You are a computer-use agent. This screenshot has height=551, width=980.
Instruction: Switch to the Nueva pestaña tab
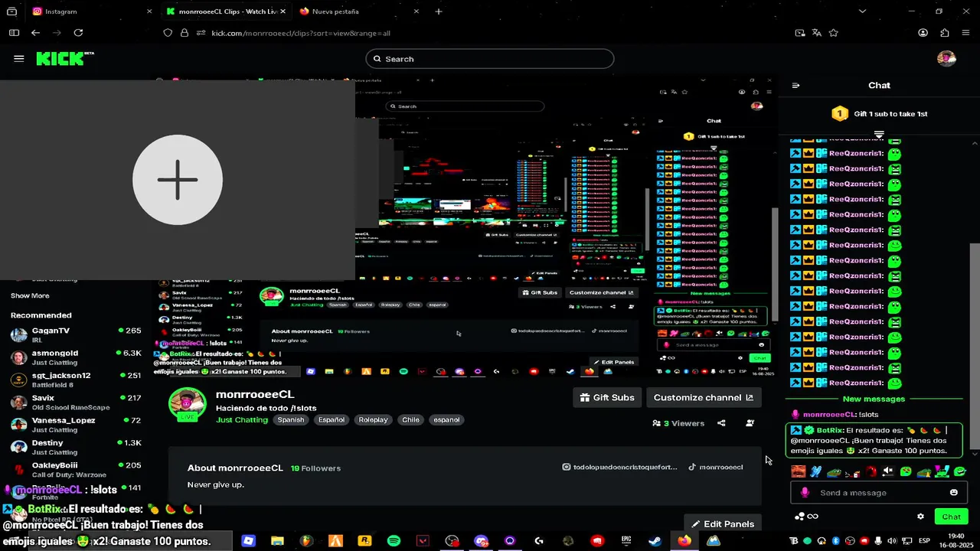(360, 11)
